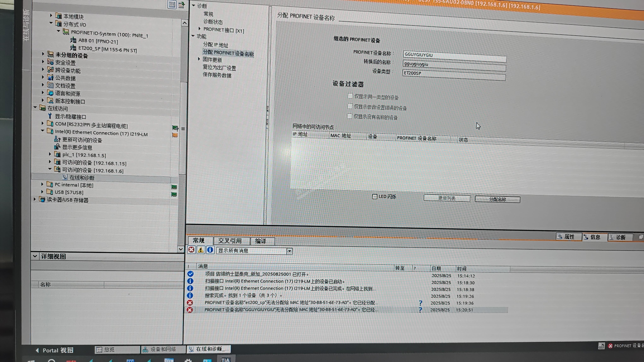Click the Assign name button
Viewport: 644px width, 362px height.
497,199
